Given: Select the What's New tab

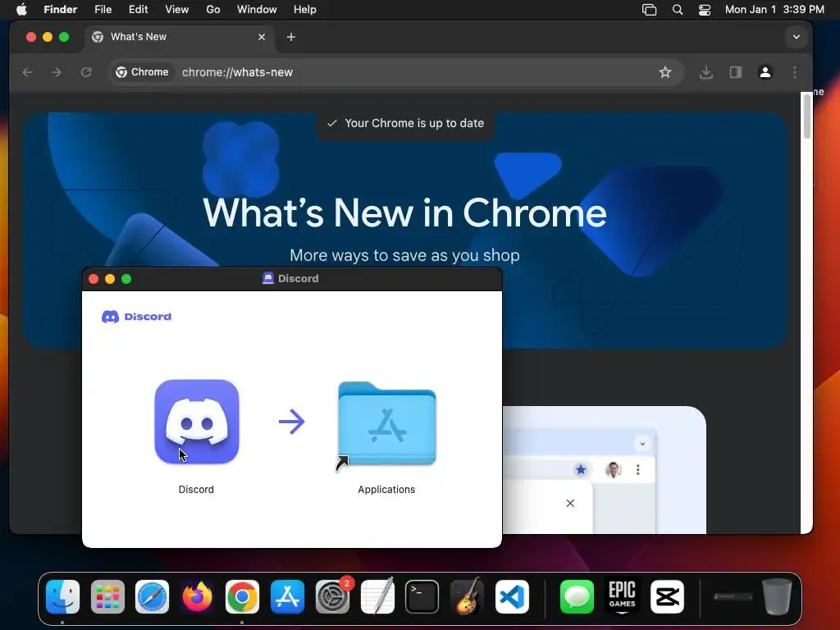Looking at the screenshot, I should click(180, 37).
